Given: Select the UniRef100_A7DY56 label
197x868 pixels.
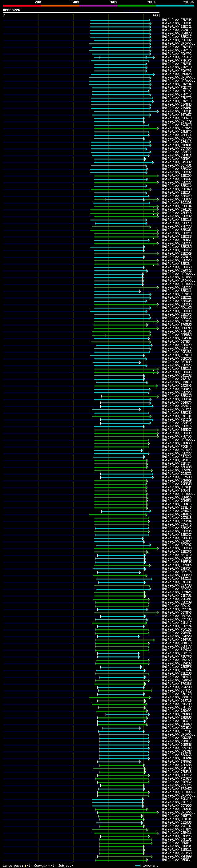Looking at the screenshot, I should point(176,436).
